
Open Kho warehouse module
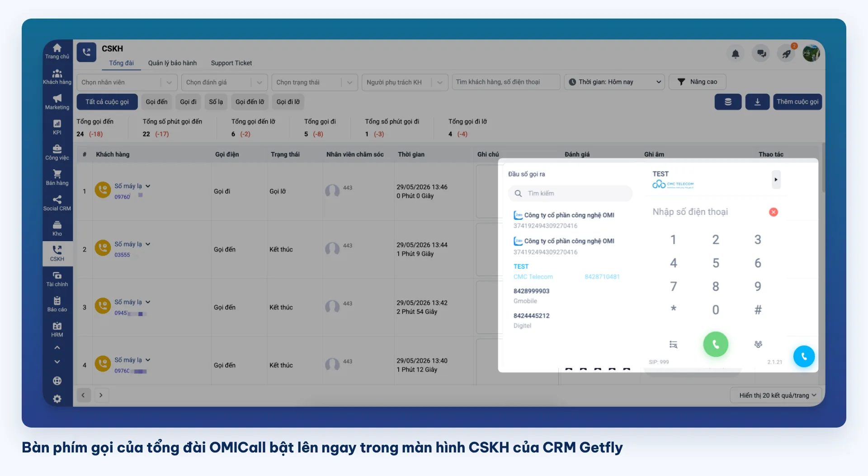pos(57,229)
